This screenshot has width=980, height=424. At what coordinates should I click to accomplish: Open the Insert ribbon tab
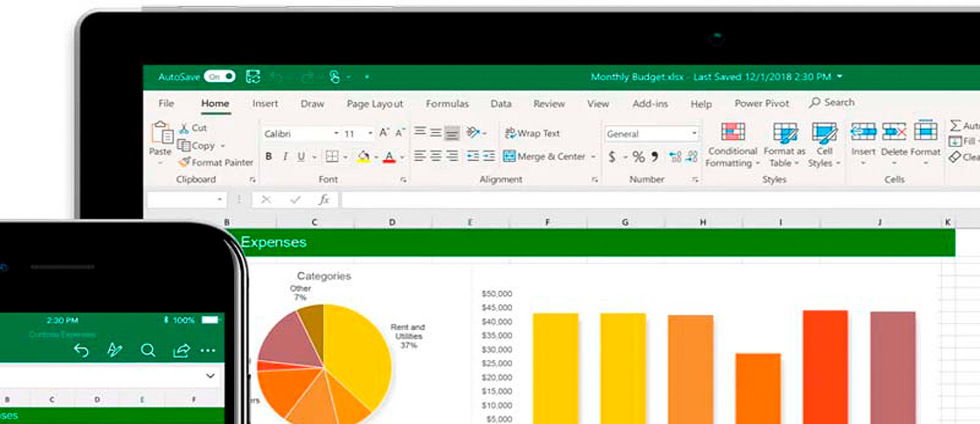click(265, 103)
